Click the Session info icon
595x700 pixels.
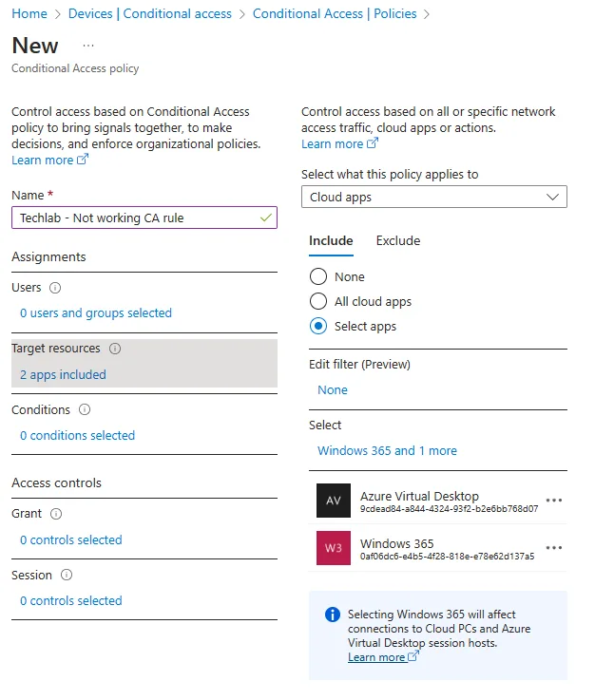(x=67, y=576)
